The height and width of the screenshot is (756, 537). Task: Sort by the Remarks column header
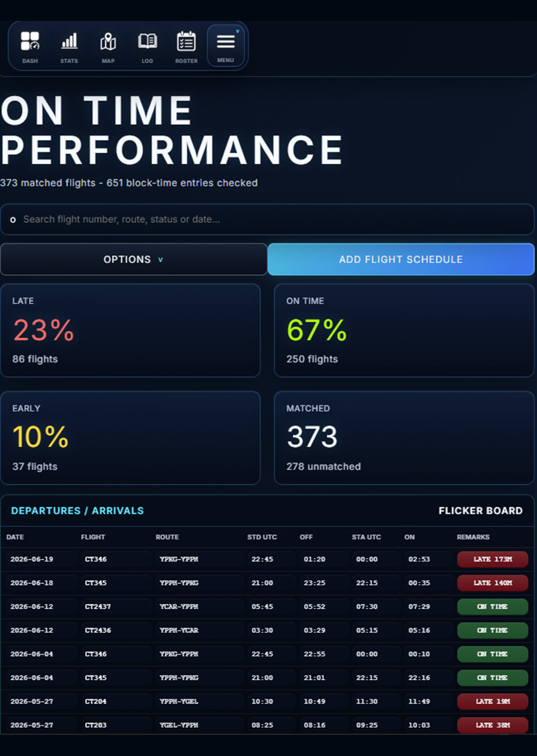point(473,537)
